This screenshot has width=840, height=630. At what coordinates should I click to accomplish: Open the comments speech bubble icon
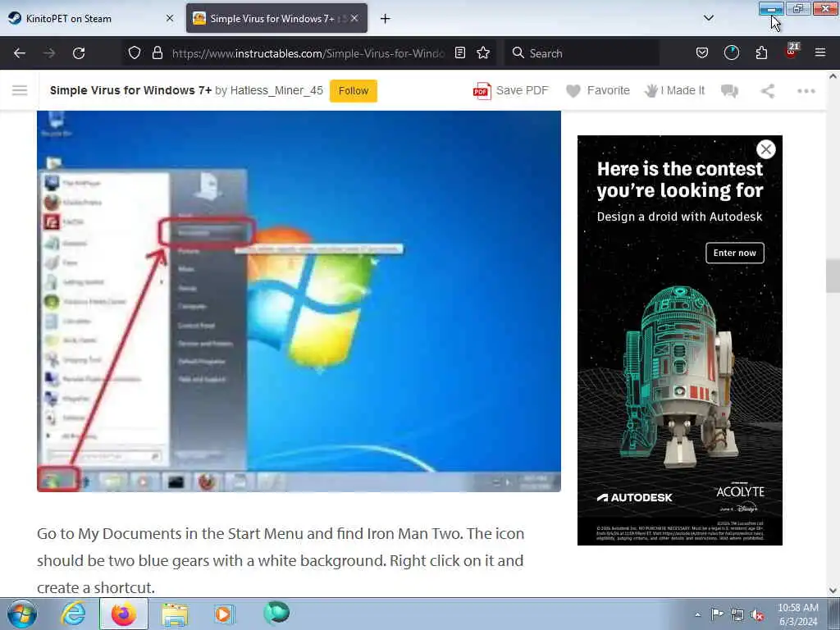click(x=729, y=91)
